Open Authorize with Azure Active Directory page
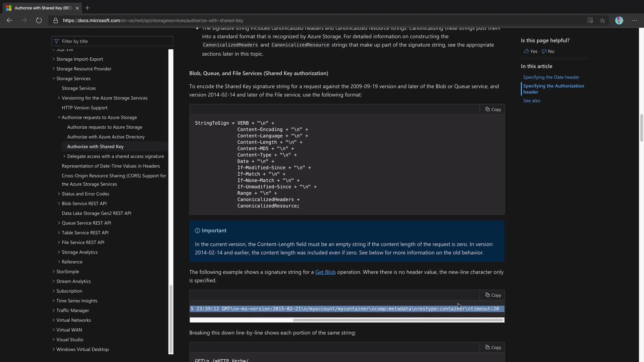 click(106, 137)
